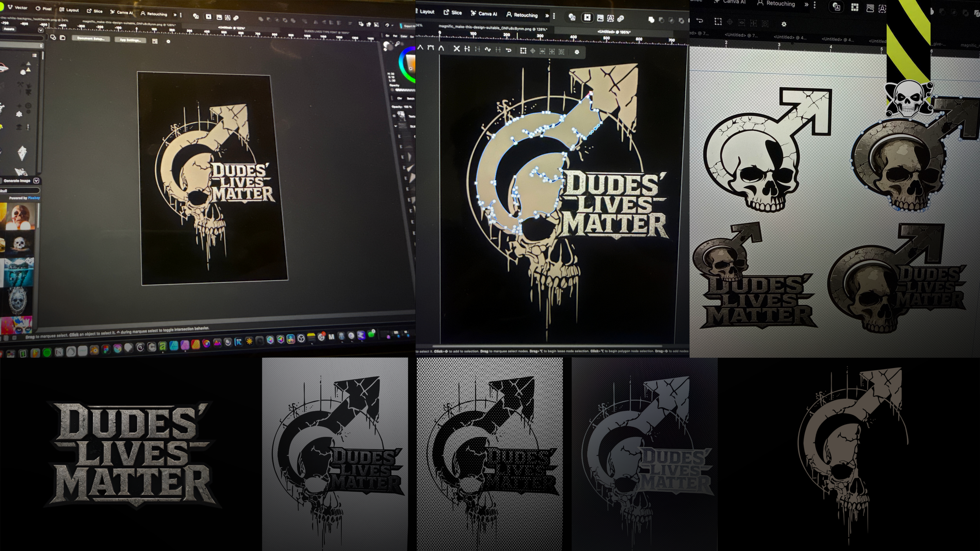Screen dimensions: 980x551
Task: Expand studio overflow chevrons in middle photo
Action: tap(547, 16)
